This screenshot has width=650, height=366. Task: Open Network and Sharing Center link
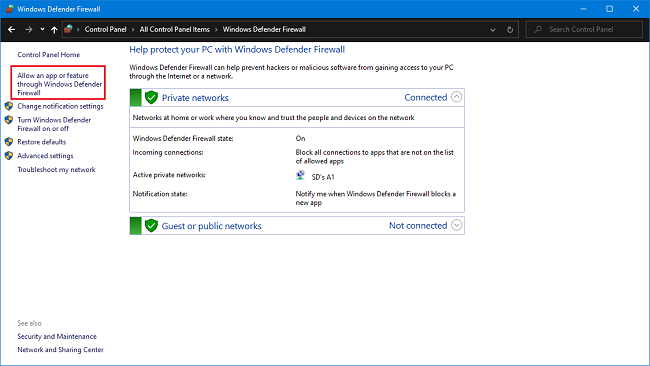click(x=61, y=350)
